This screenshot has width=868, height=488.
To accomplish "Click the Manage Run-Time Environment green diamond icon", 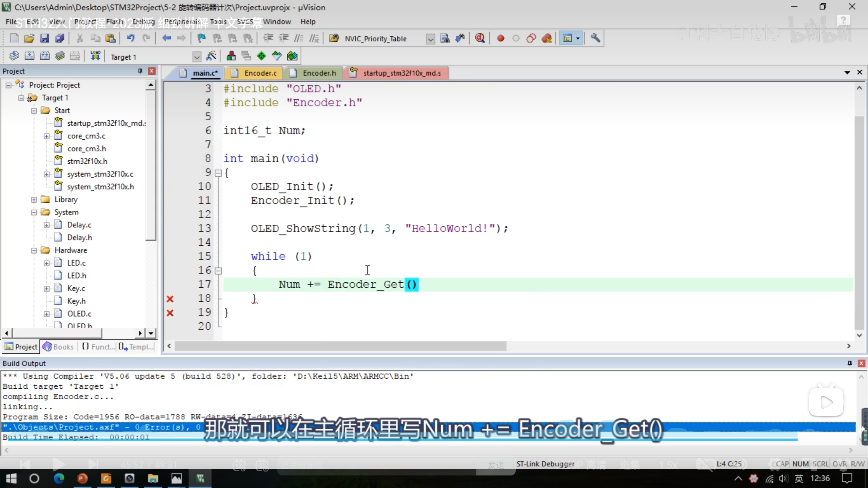I will (x=261, y=56).
